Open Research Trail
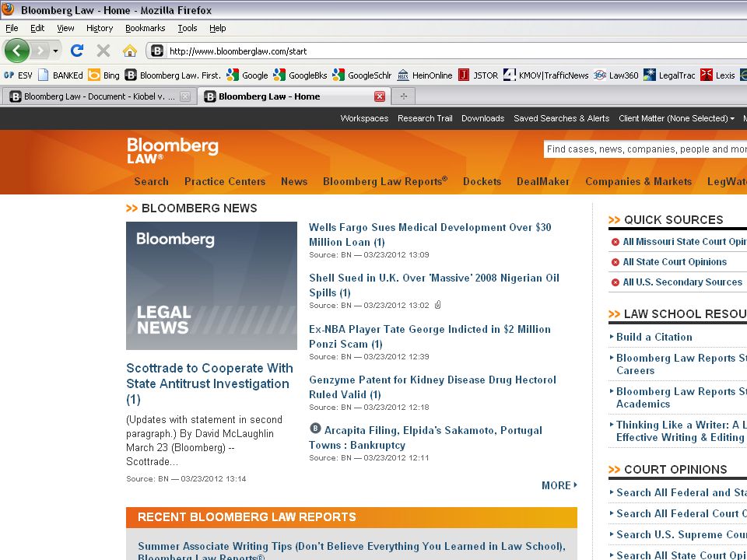Viewport: 747px width, 560px height. click(x=425, y=118)
